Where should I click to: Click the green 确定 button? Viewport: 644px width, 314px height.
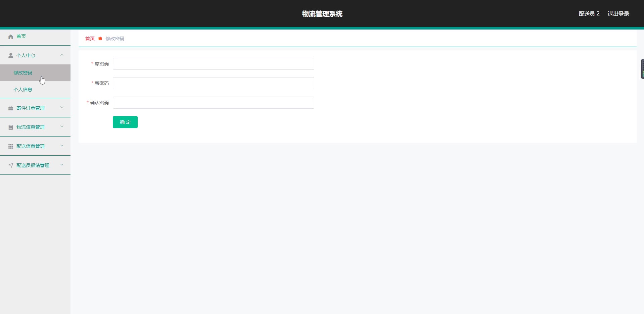click(125, 122)
